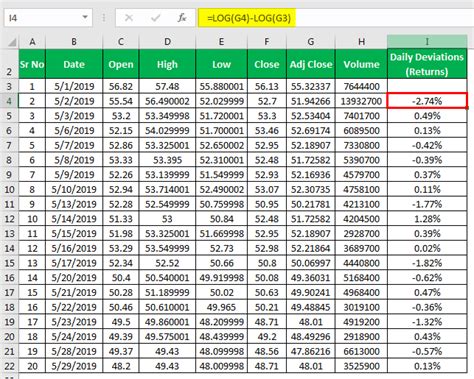Click the 'Volume' header cell
The width and height of the screenshot is (474, 379).
[361, 64]
